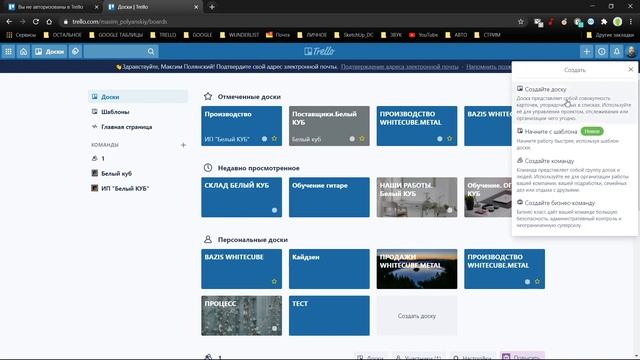This screenshot has width=640, height=360.
Task: Click the stopwatch extension icon
Action: tap(564, 22)
